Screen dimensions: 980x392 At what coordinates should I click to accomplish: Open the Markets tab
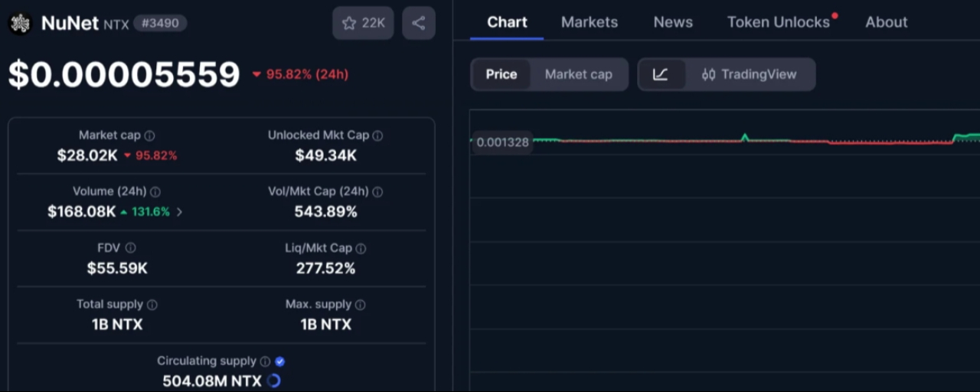pyautogui.click(x=590, y=22)
